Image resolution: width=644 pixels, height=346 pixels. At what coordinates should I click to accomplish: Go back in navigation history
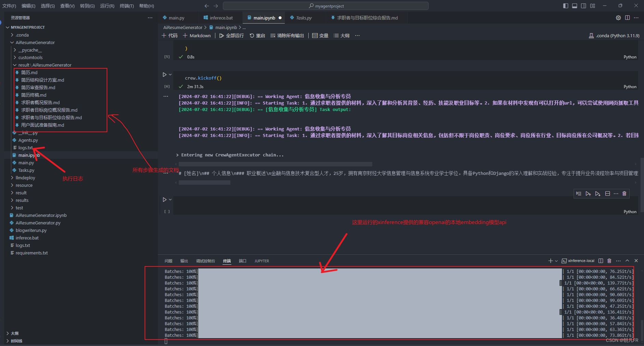point(206,6)
